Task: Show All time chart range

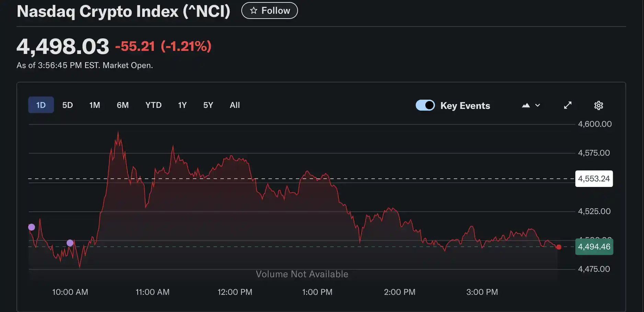Action: tap(235, 105)
